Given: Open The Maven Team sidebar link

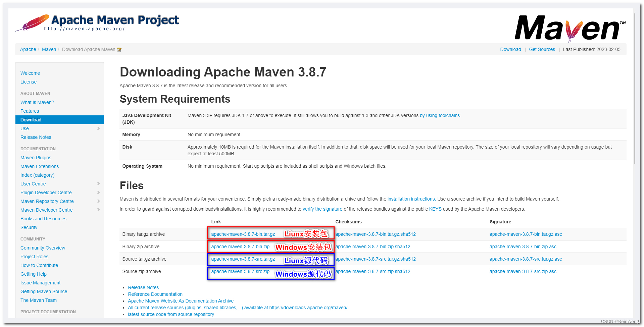Looking at the screenshot, I should point(39,300).
